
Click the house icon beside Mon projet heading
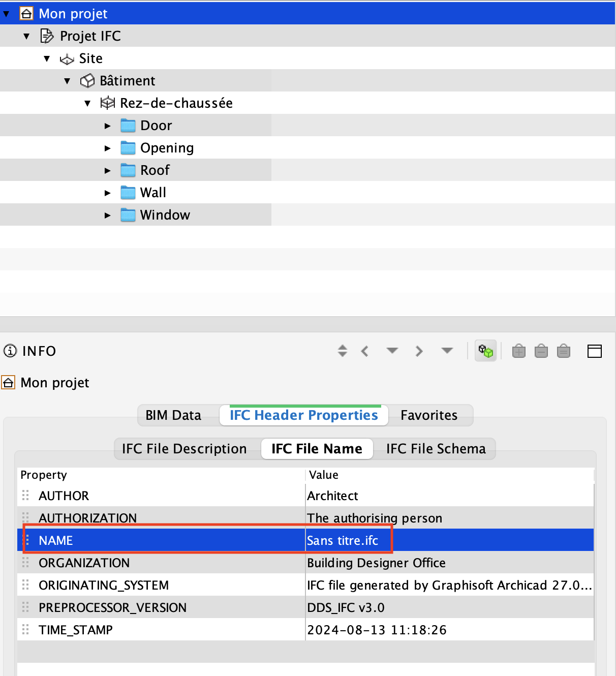coord(8,382)
